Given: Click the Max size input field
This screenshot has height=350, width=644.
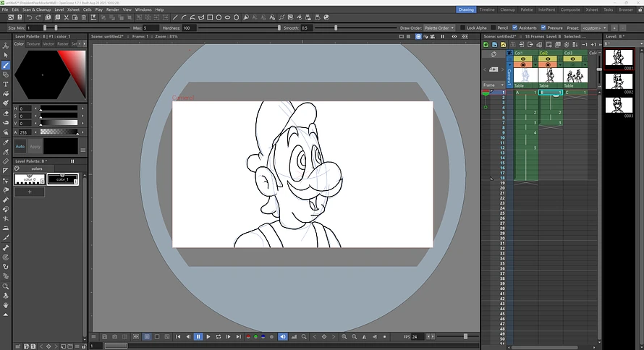Looking at the screenshot, I should tap(151, 28).
